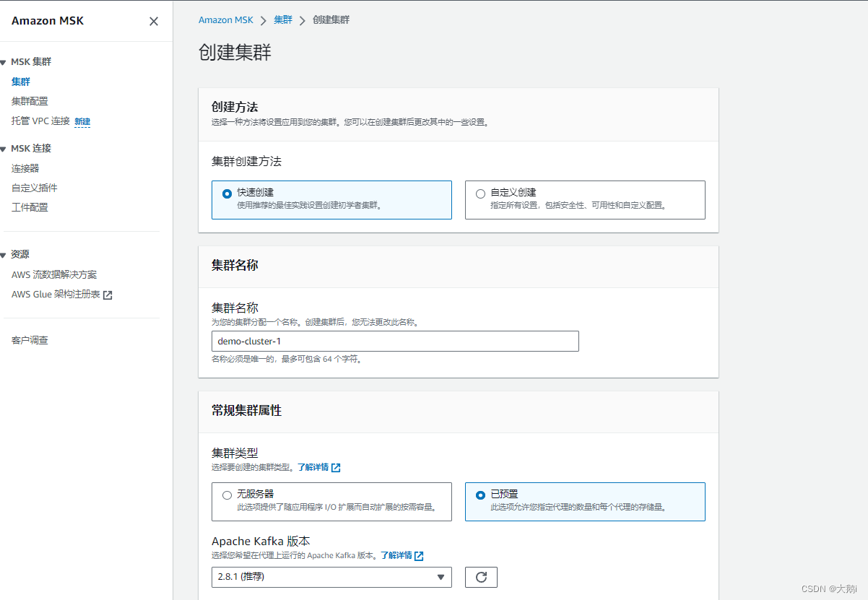868x600 pixels.
Task: Click Amazon MSK breadcrumb link
Action: (226, 20)
